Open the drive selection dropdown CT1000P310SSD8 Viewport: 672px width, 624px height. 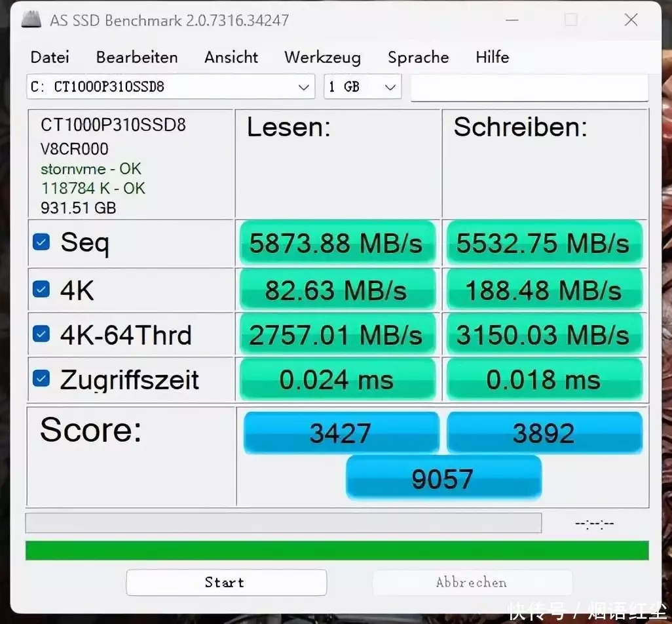click(x=170, y=87)
